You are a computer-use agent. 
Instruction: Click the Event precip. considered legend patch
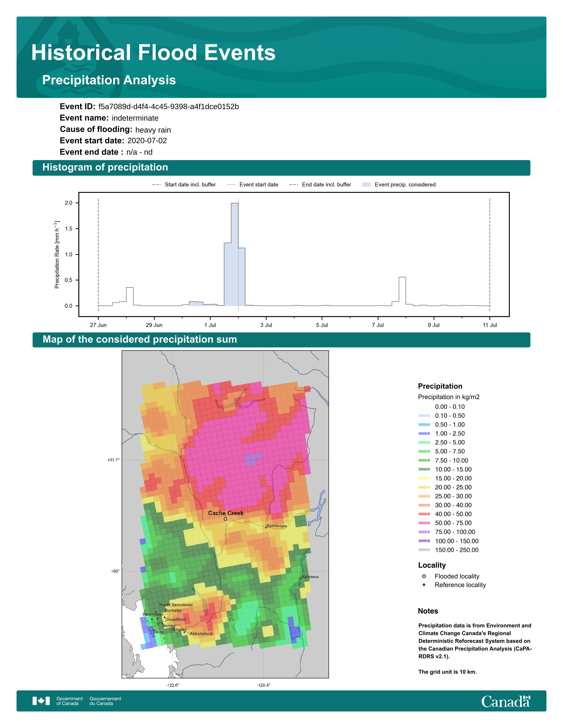tap(366, 185)
